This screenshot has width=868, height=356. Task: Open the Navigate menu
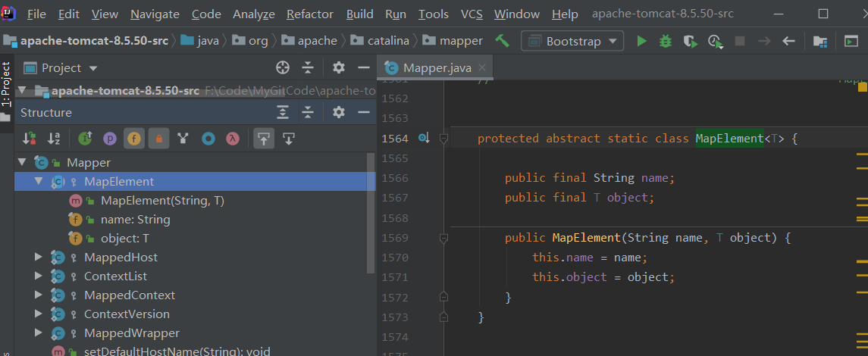[x=155, y=14]
